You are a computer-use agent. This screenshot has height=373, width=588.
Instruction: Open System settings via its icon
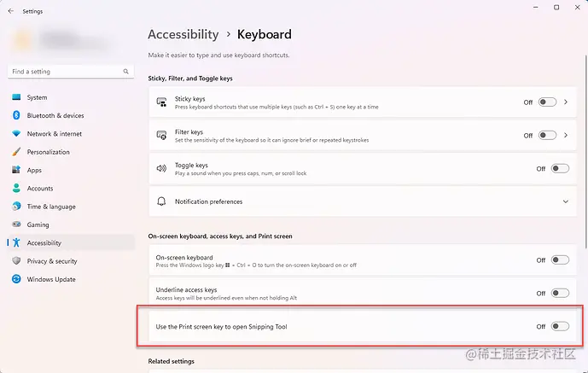coord(16,97)
